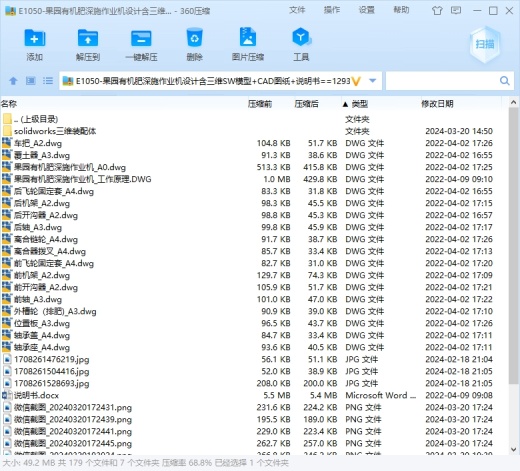Click the Word icon beside 说明书.docx

point(7,395)
